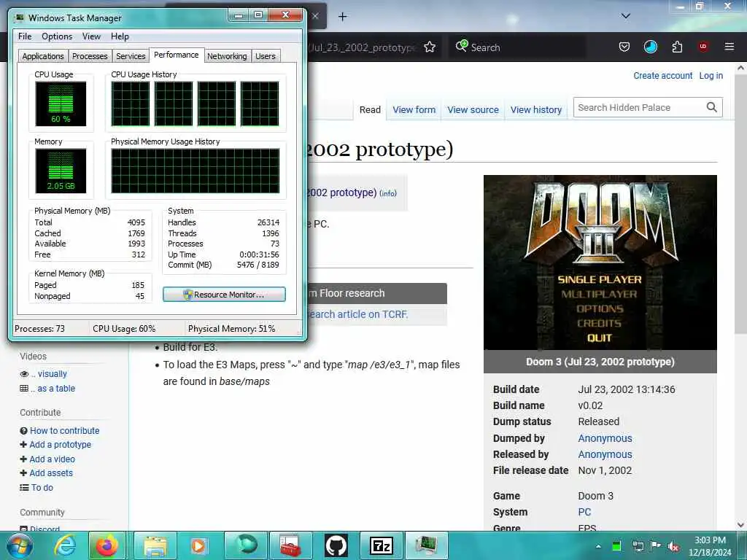747x560 pixels.
Task: Browse videos visually link
Action: [49, 374]
